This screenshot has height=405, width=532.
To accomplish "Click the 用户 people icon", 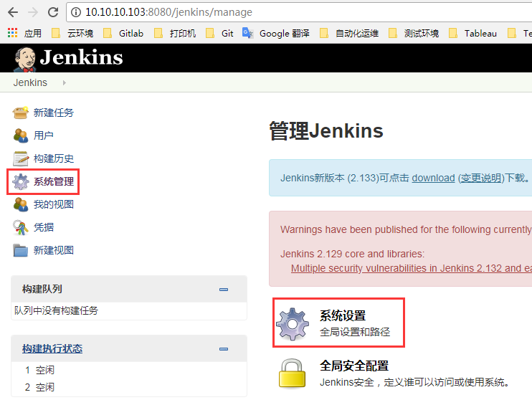I will tap(20, 135).
